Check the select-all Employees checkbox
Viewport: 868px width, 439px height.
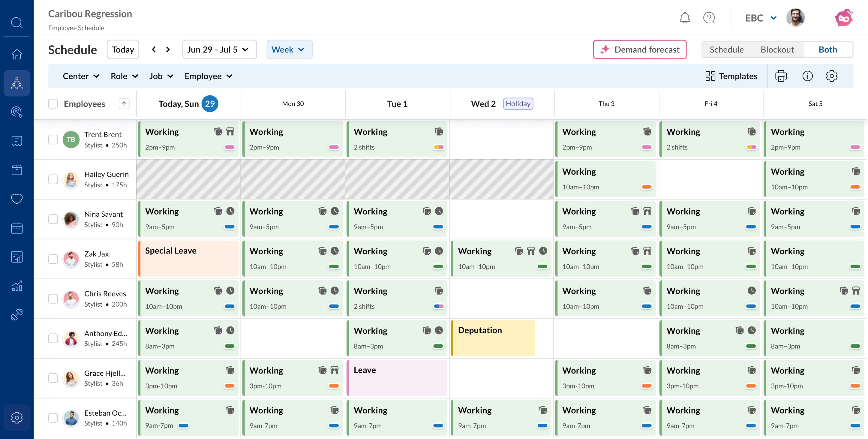(x=53, y=104)
